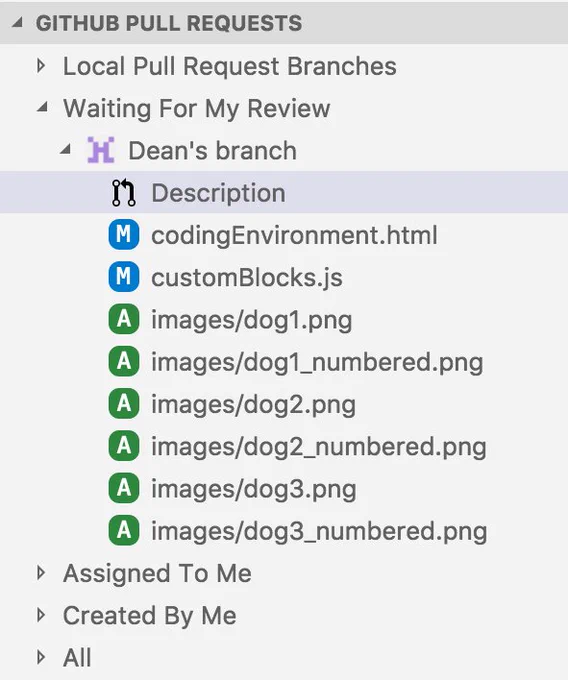Collapse the GITHUB PULL REQUESTS panel arrow
Viewport: 568px width, 680px height.
click(x=18, y=23)
